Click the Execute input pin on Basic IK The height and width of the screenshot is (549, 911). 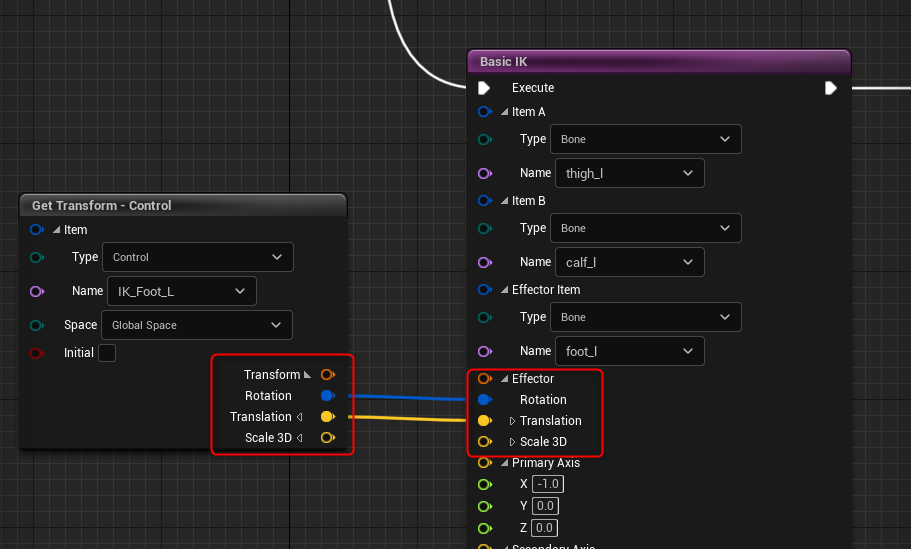483,88
